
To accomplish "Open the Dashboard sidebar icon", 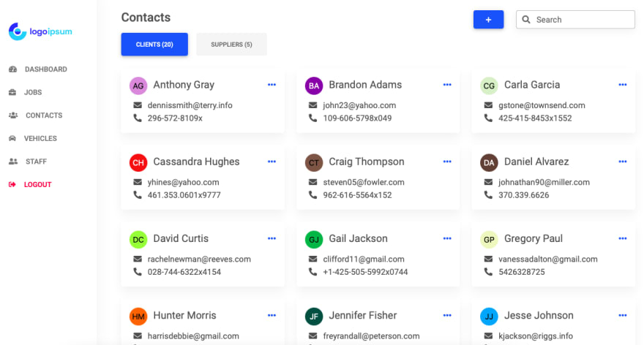I will (x=12, y=69).
